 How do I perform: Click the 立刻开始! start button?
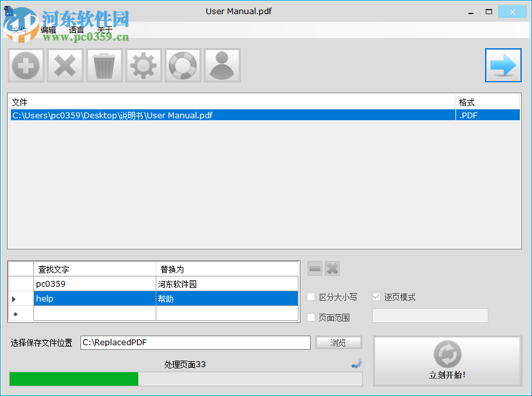pyautogui.click(x=447, y=361)
